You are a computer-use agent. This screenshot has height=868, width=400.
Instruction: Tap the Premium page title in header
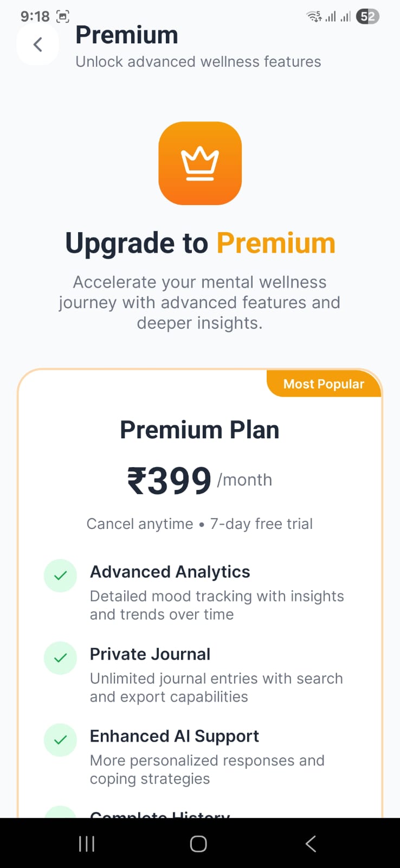[x=127, y=35]
